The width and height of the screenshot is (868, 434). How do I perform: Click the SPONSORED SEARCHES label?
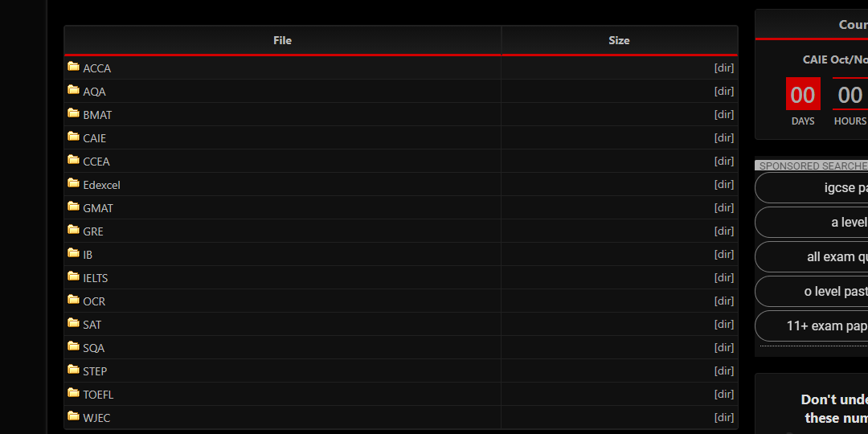coord(812,166)
